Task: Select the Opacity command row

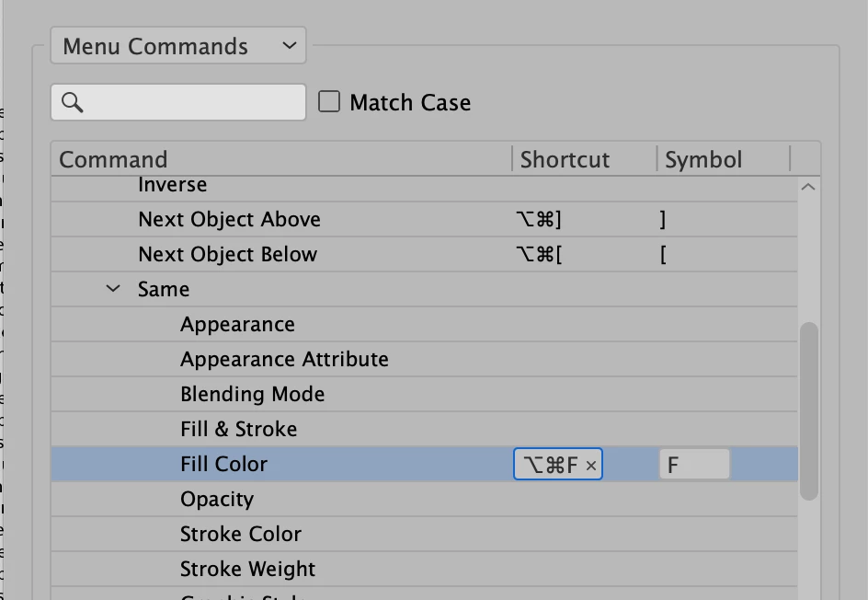Action: pyautogui.click(x=424, y=499)
